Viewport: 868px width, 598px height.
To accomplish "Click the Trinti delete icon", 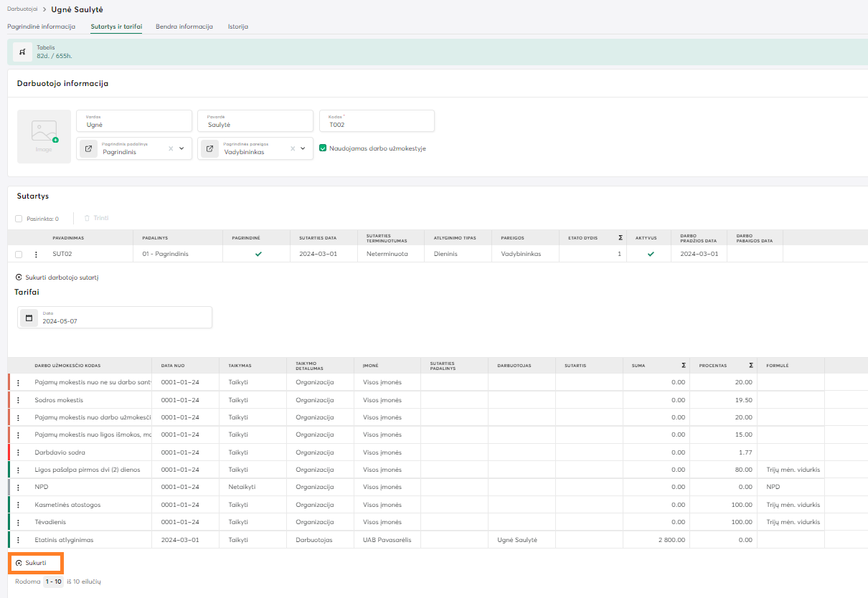I will (88, 218).
